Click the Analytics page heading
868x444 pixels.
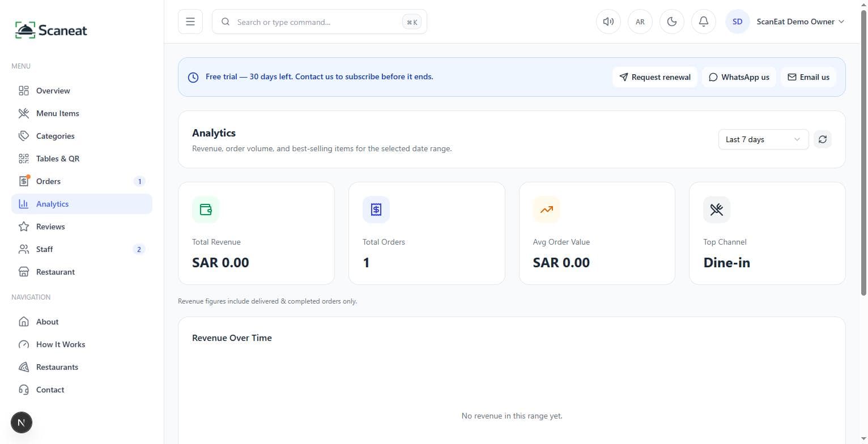point(214,133)
